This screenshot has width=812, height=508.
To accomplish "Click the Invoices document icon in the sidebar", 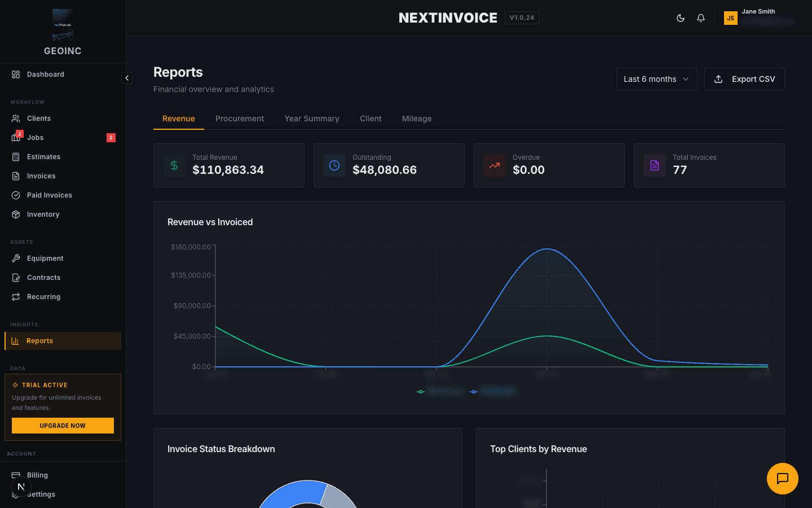I will [x=16, y=176].
